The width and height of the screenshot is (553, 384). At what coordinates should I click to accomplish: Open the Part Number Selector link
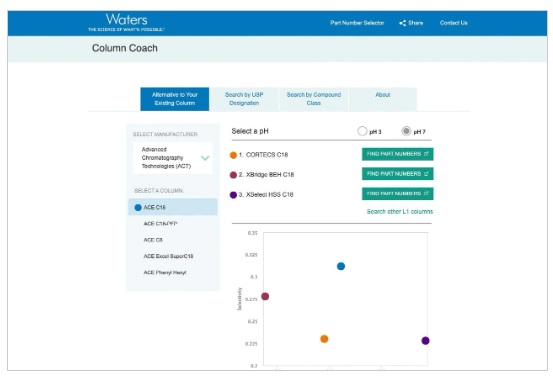(x=357, y=23)
